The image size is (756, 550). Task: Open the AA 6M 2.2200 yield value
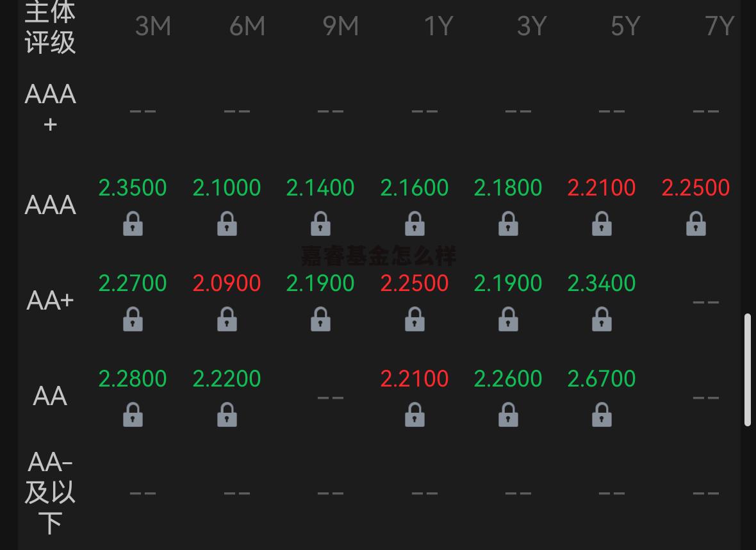tap(227, 379)
